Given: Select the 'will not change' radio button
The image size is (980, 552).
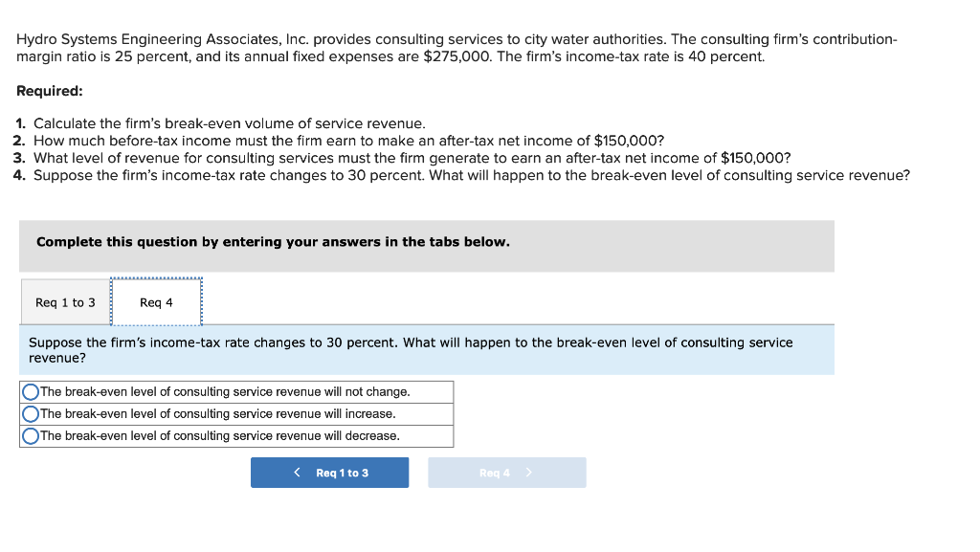Looking at the screenshot, I should pyautogui.click(x=29, y=391).
